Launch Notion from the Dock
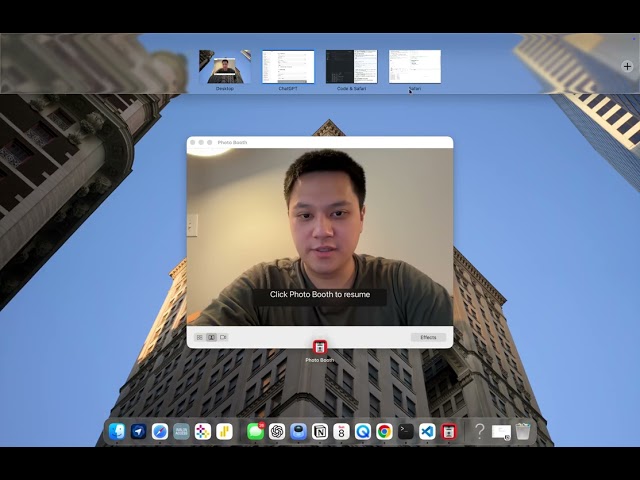The image size is (640, 480). pyautogui.click(x=320, y=432)
